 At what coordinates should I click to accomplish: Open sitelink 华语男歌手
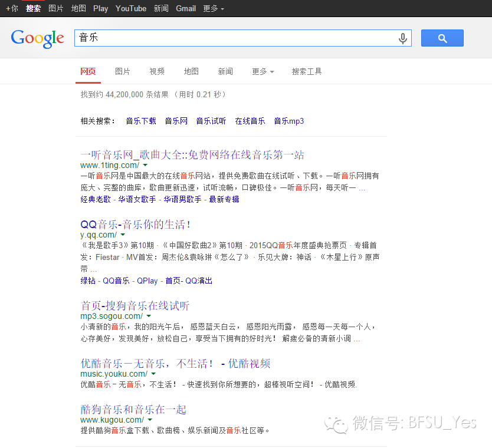tap(182, 199)
